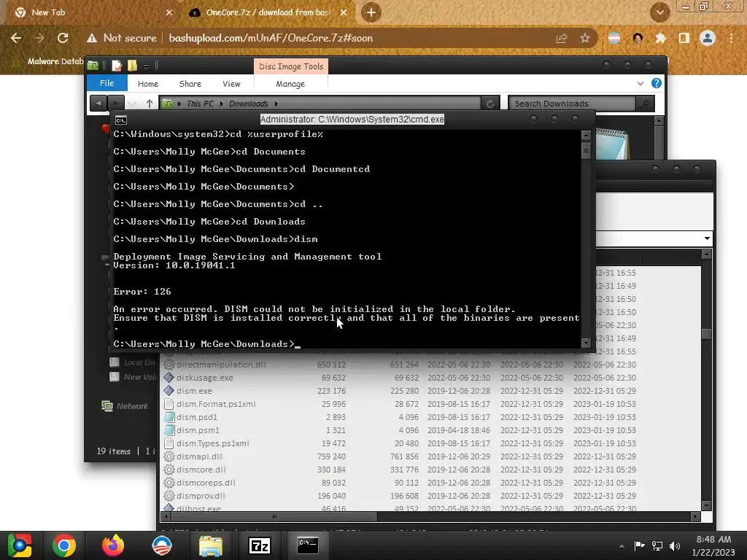Open the Manage tab under Disc Image Tools

(290, 84)
